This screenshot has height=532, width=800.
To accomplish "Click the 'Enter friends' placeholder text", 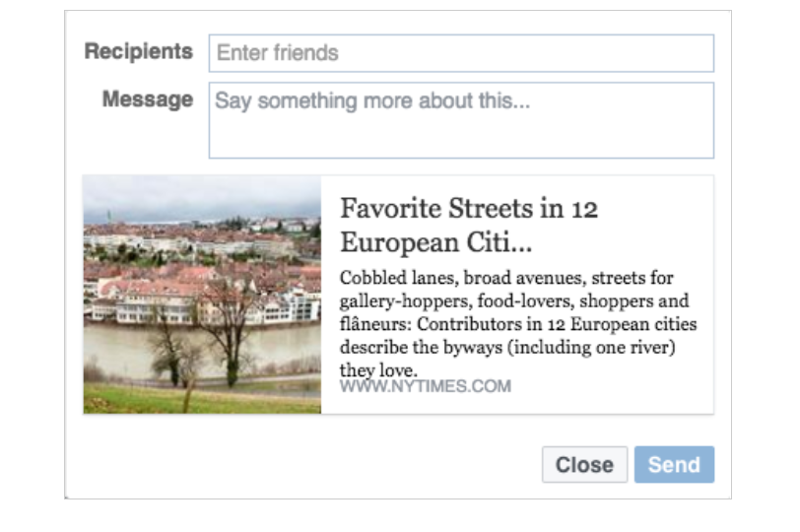I will pos(277,53).
